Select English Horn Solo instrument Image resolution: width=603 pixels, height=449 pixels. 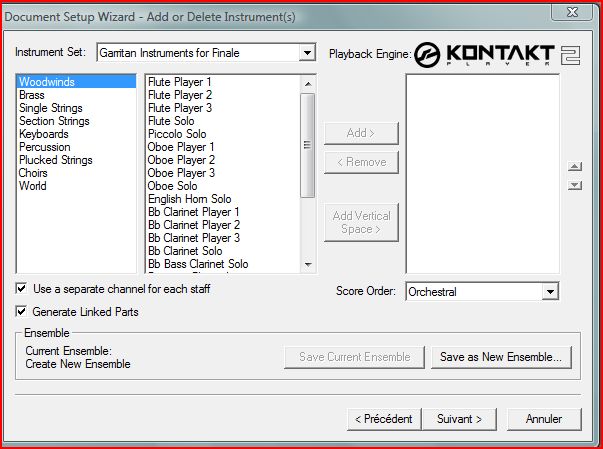pos(189,199)
